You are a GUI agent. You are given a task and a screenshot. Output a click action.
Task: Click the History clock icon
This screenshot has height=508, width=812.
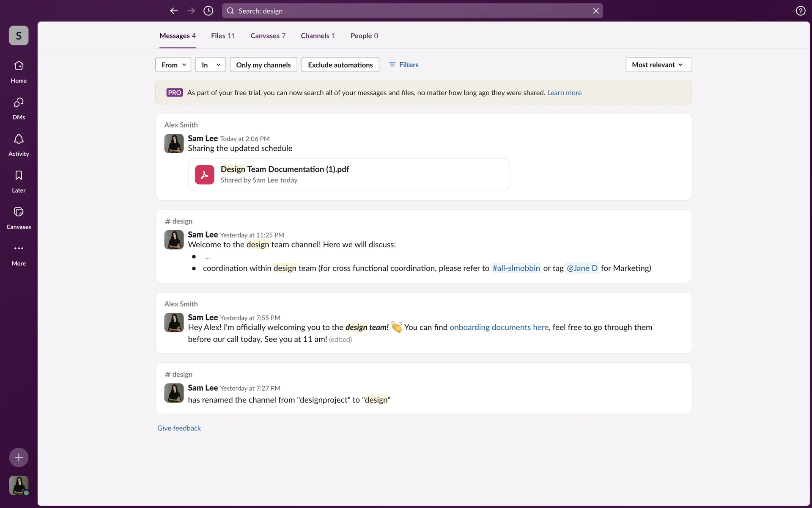208,11
